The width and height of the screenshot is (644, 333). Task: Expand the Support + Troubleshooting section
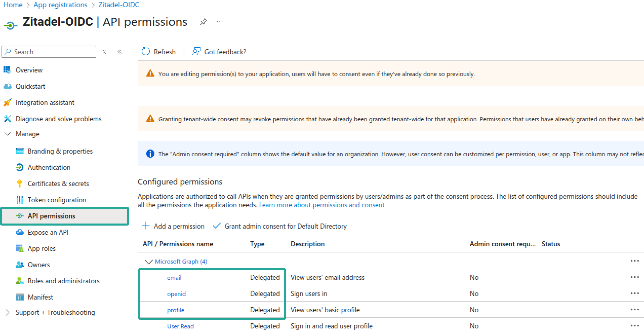[8, 312]
